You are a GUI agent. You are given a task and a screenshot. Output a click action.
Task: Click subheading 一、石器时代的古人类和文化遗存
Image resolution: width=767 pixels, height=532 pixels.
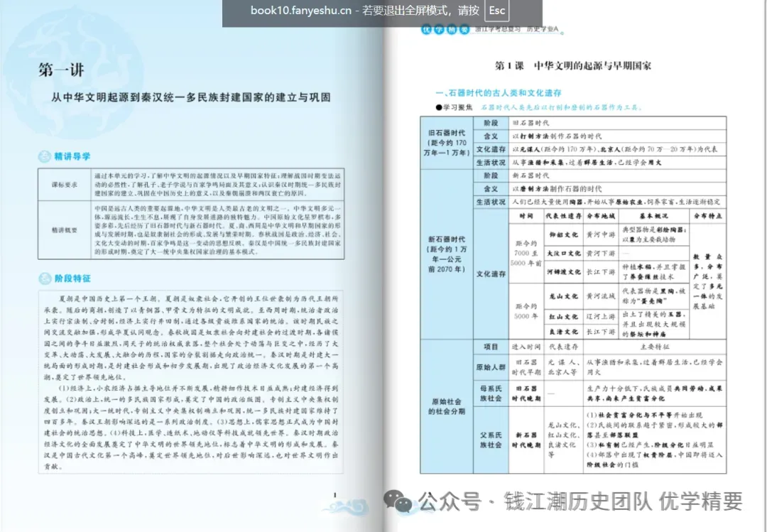(499, 92)
